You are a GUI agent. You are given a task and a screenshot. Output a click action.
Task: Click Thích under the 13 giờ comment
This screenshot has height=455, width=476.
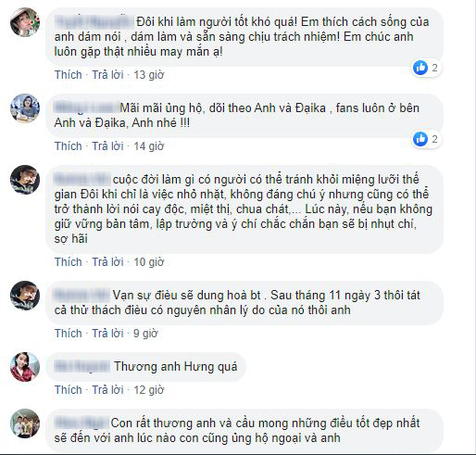click(69, 75)
